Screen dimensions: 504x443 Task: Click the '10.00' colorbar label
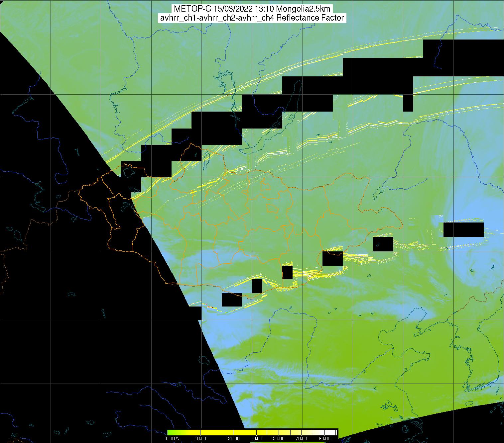tap(200, 438)
